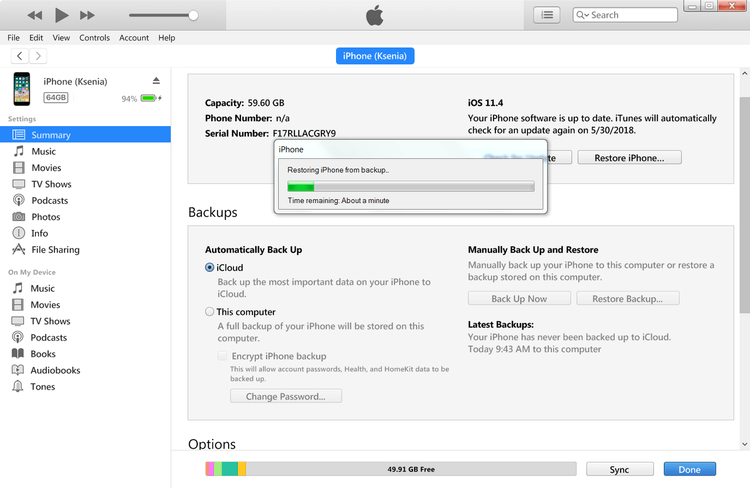Open Books icon under On My Device
The width and height of the screenshot is (750, 488).
click(x=18, y=354)
